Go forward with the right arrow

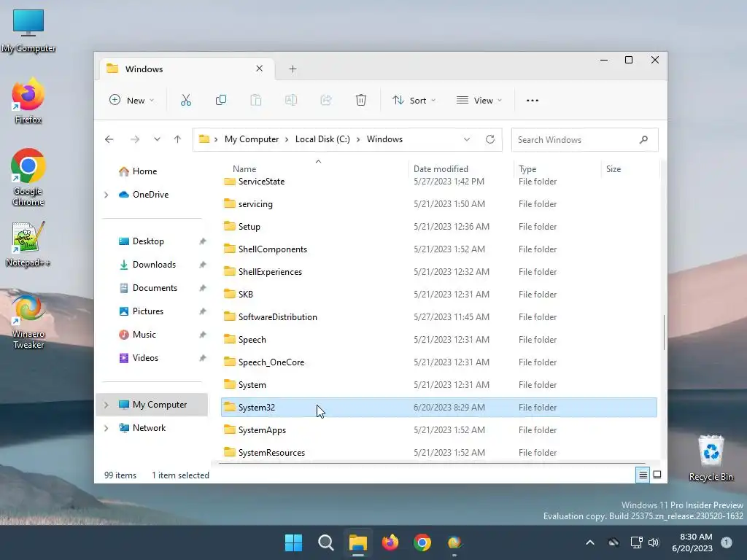tap(135, 139)
